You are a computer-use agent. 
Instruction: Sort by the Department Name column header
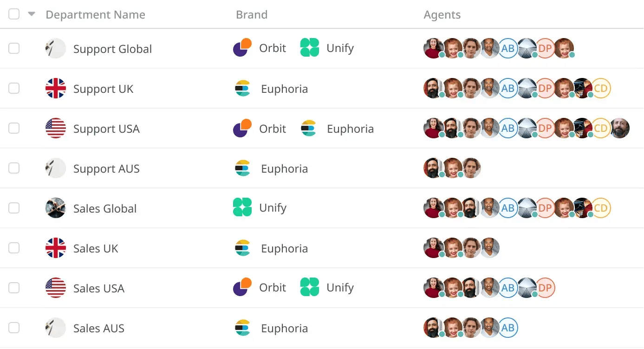point(95,15)
